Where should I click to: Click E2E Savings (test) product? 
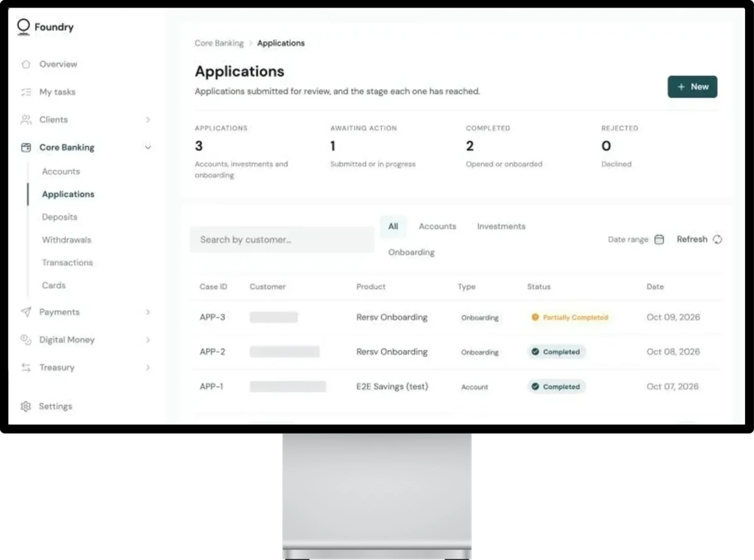[x=392, y=386]
